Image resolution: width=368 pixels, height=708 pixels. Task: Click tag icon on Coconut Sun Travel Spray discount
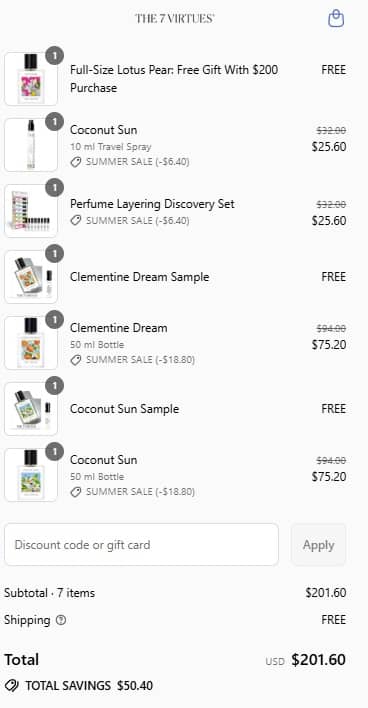(x=76, y=162)
